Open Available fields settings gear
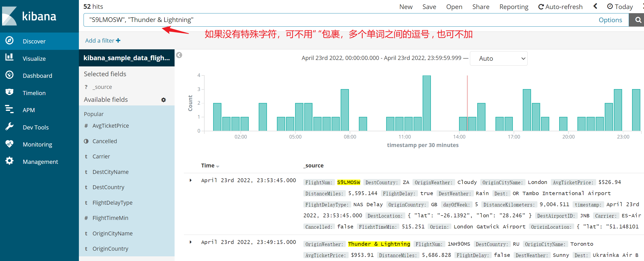The image size is (644, 261). click(x=163, y=100)
